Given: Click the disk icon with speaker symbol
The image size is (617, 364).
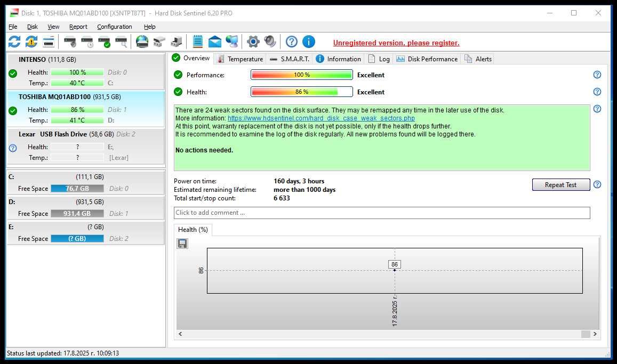Looking at the screenshot, I should point(70,42).
